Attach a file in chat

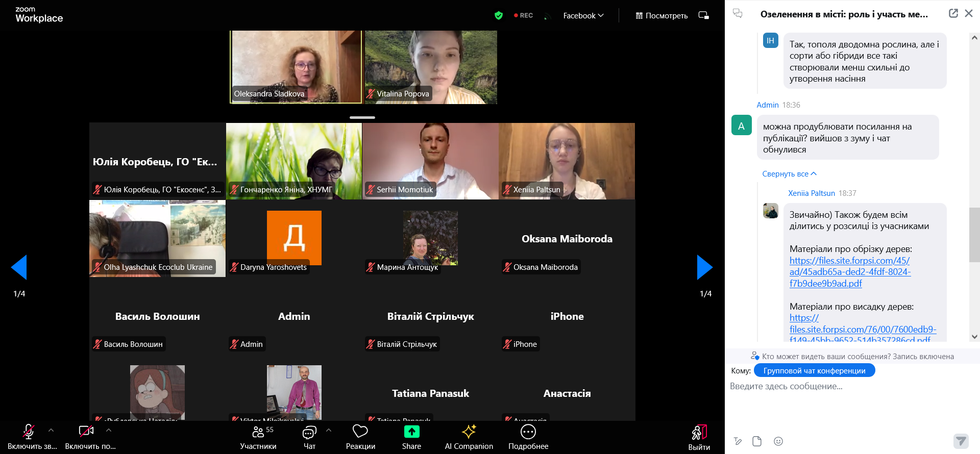point(757,441)
